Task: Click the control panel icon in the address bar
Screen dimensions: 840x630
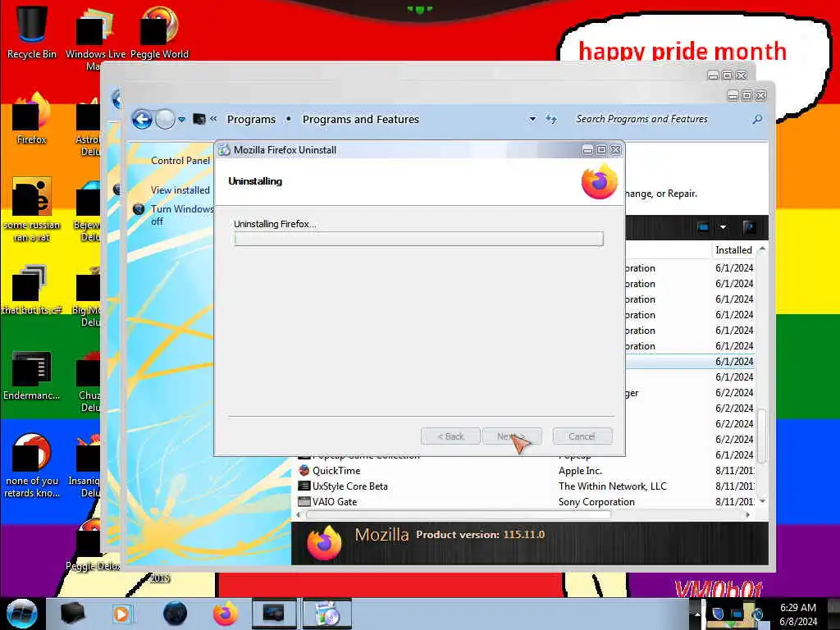Action: [x=199, y=119]
